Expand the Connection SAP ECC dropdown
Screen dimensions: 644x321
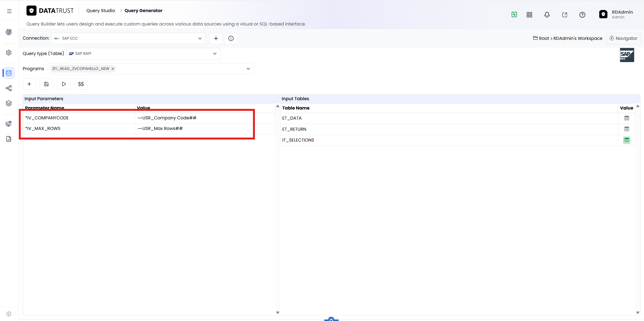coord(128,38)
